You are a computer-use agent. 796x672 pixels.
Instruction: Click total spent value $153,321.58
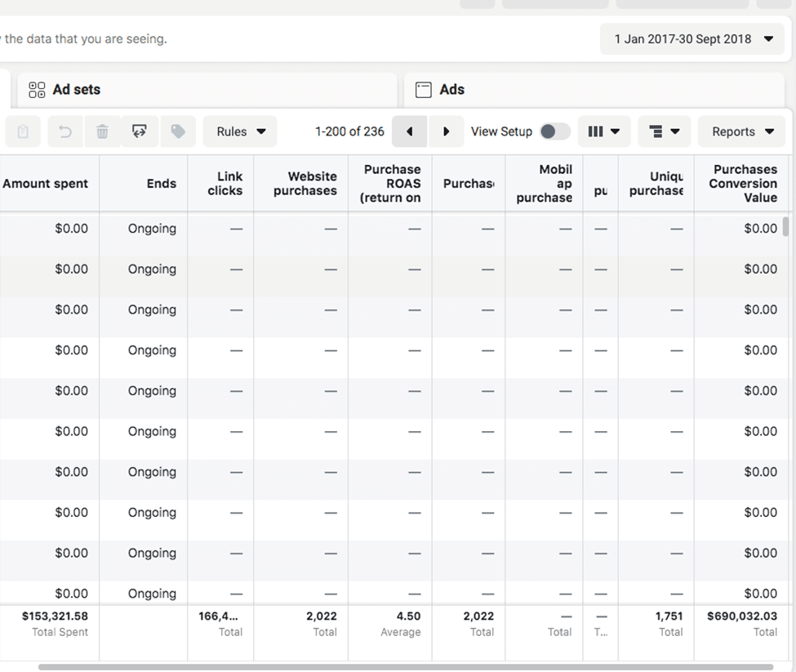click(x=55, y=616)
